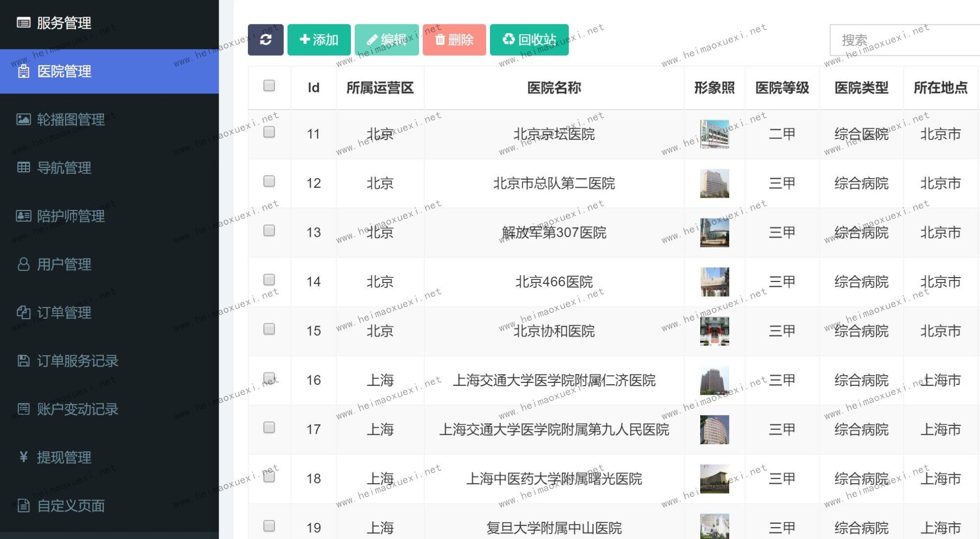Click the 回收站 recycle bin button
The height and width of the screenshot is (539, 980).
529,40
